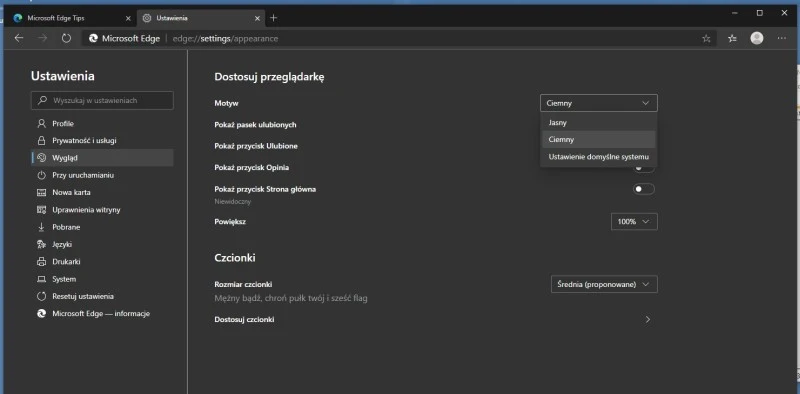Click the Niewidoczny status text

233,202
